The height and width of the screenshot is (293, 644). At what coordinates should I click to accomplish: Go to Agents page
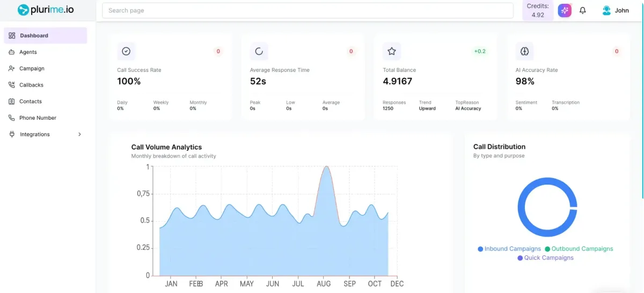(x=45, y=52)
